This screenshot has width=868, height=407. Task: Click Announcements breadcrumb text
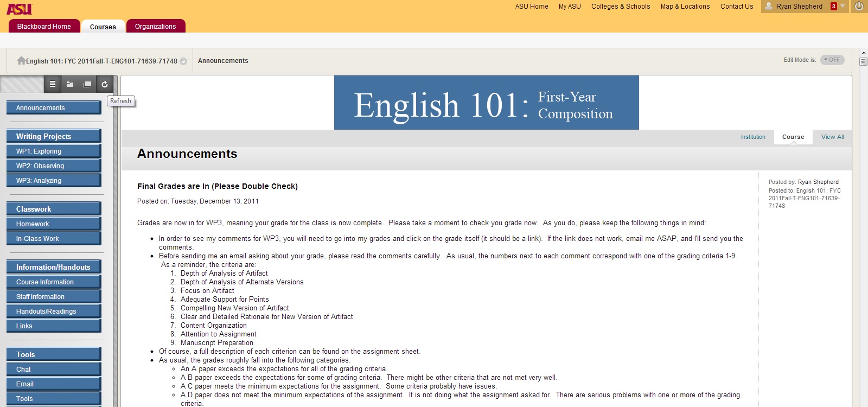coord(223,61)
